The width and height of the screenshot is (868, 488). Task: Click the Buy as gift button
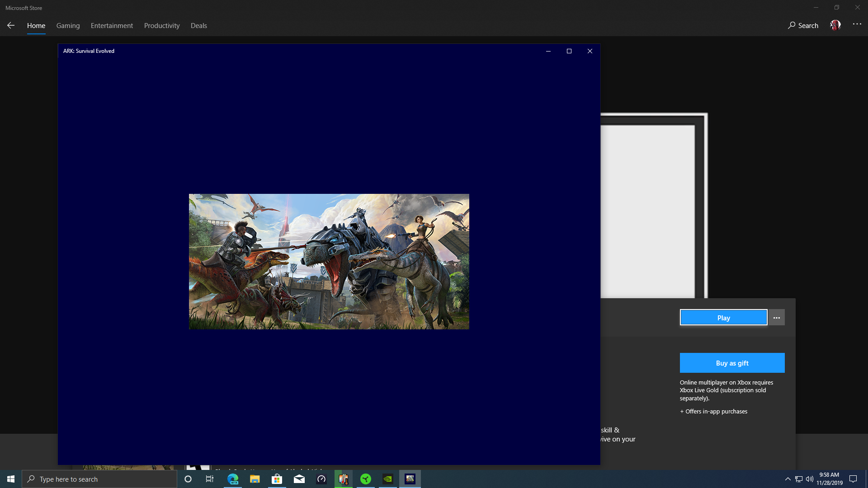coord(732,363)
